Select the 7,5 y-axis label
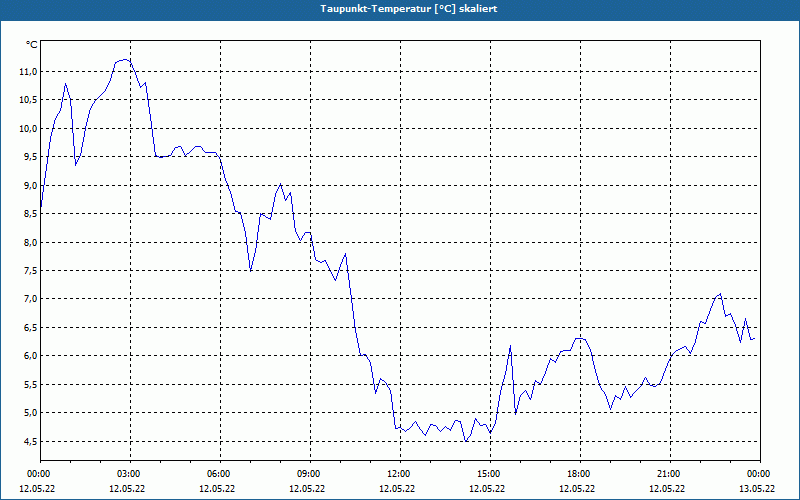This screenshot has height=500, width=800. [x=30, y=270]
